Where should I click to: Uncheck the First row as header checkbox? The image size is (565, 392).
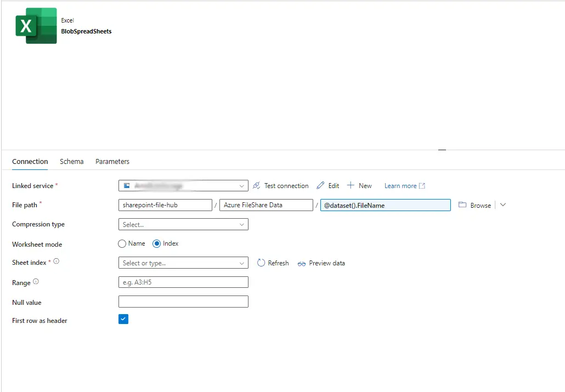click(123, 319)
